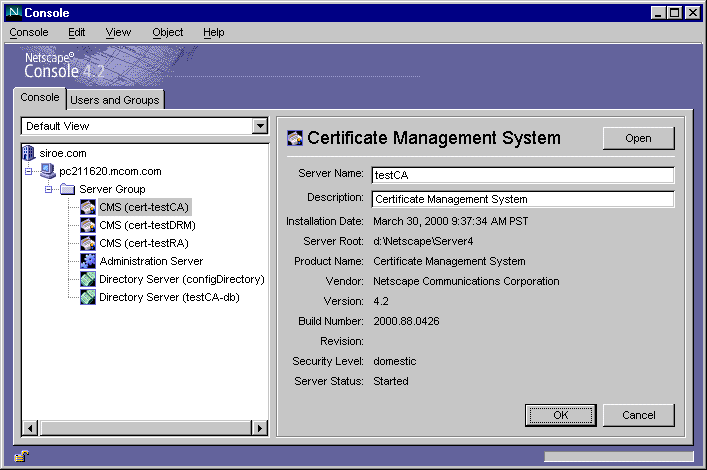Select the CMS (cert-testDRM) server icon

pos(88,225)
